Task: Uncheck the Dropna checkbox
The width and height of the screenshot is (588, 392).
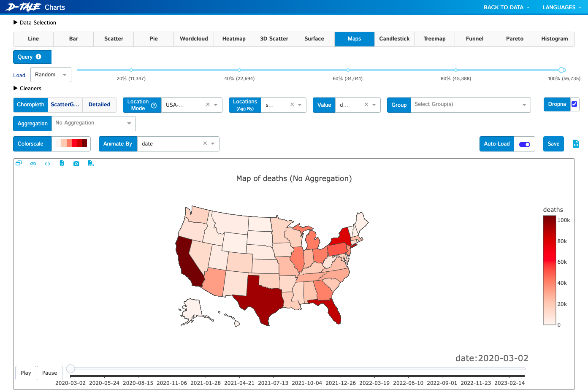Action: [574, 104]
